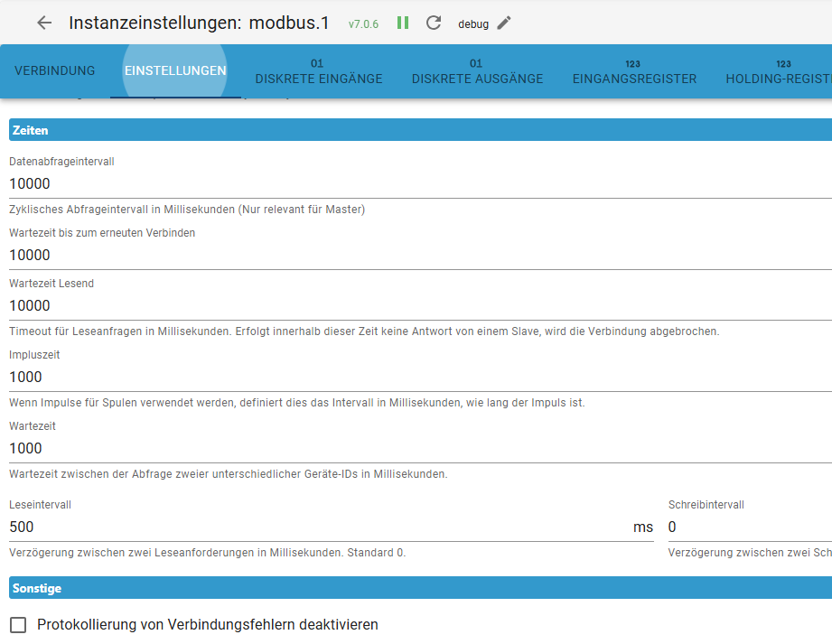Open the Diskrete Ausgänge tab
832x644 pixels.
tap(478, 71)
